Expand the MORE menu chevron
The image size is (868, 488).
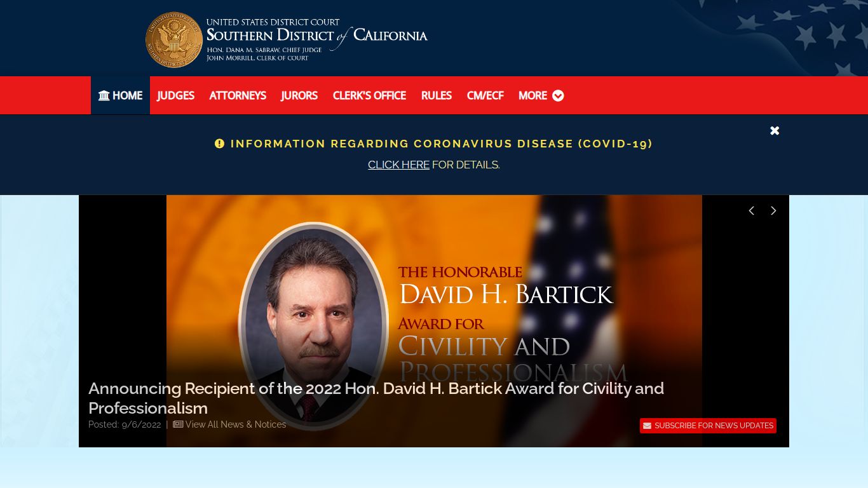(558, 95)
